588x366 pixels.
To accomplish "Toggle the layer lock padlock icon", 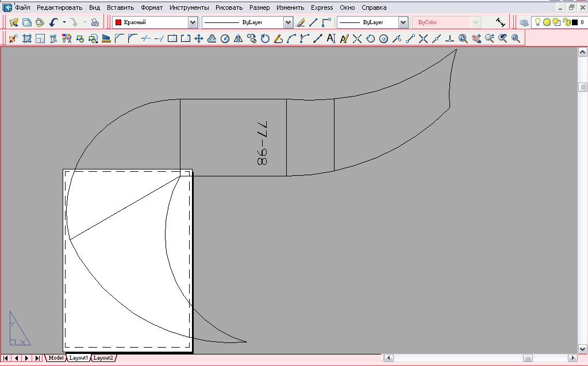I will pyautogui.click(x=566, y=22).
